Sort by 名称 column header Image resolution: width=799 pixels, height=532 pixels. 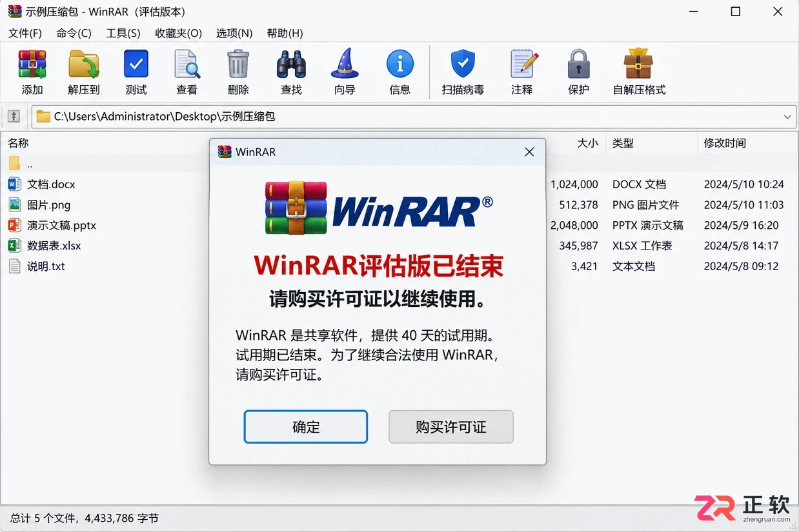pyautogui.click(x=18, y=143)
